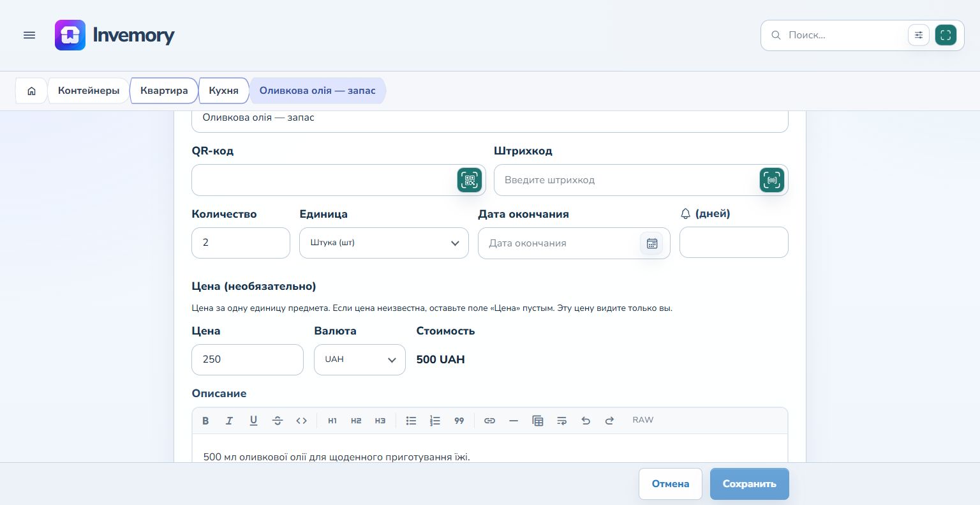Insert a numbered list
The image size is (980, 505).
click(435, 421)
